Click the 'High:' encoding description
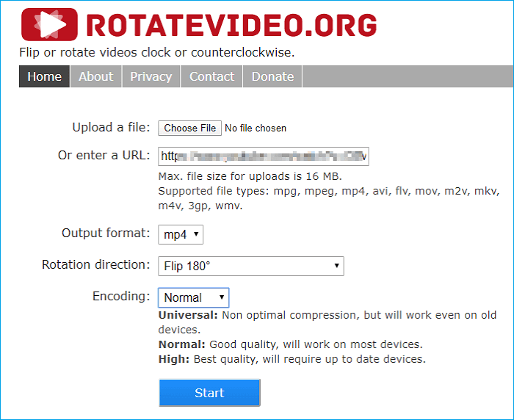 (292, 359)
